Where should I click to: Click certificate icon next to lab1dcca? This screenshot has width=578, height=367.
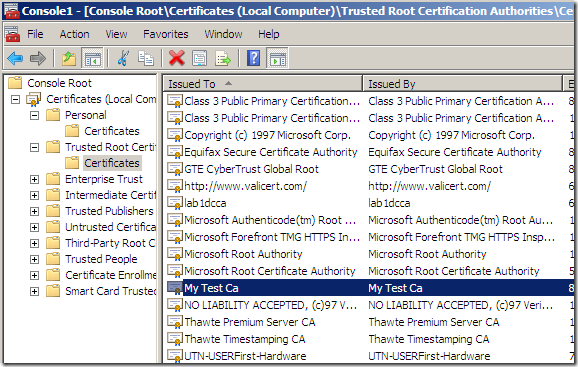[x=175, y=203]
